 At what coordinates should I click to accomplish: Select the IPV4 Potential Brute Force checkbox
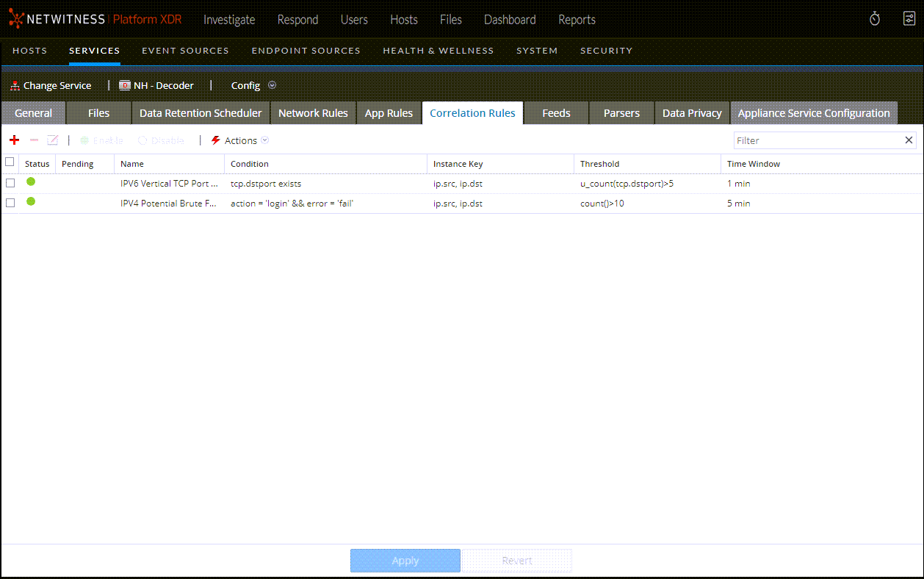[10, 203]
